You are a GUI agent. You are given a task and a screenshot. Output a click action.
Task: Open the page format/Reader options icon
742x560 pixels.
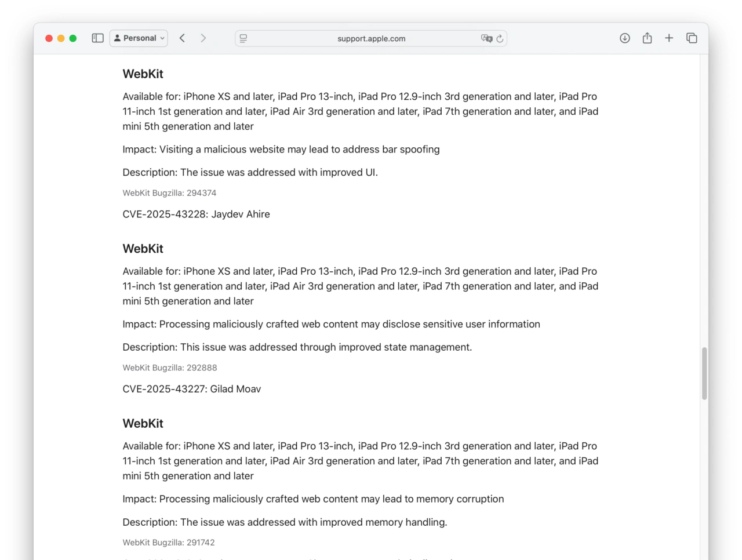coord(243,38)
